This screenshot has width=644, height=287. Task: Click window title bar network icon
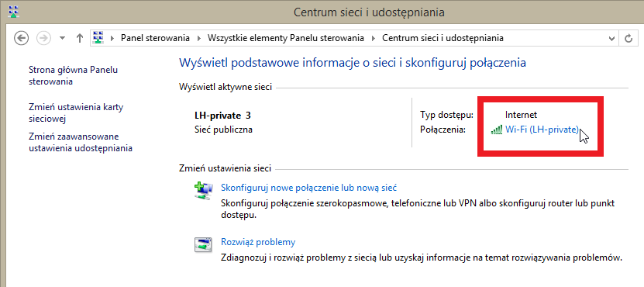pyautogui.click(x=13, y=12)
